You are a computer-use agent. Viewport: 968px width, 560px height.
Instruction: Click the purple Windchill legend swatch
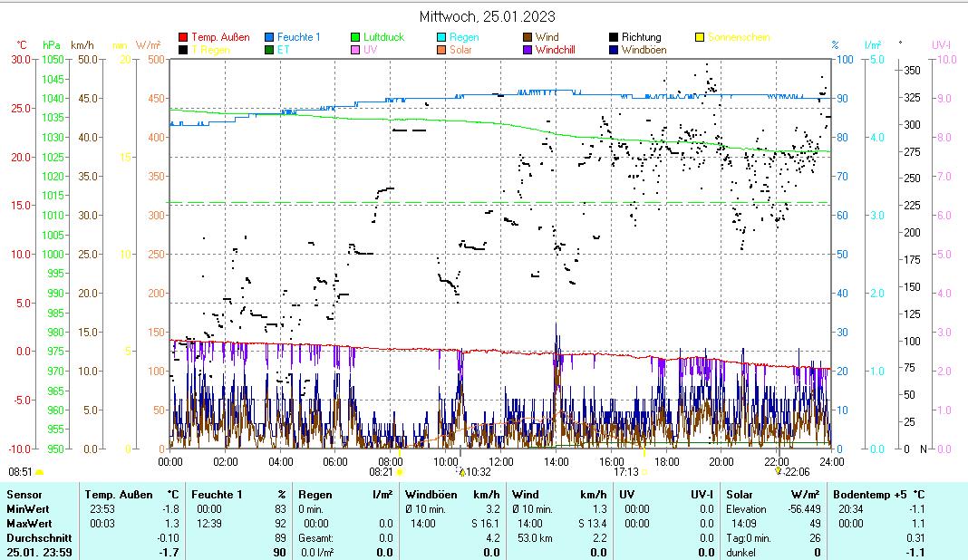[x=528, y=50]
